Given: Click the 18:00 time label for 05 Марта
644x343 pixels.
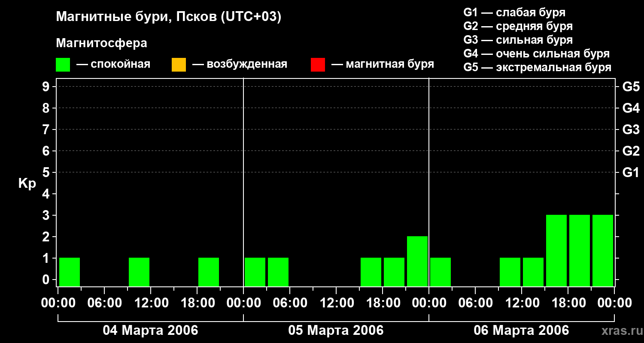Looking at the screenshot, I should click(383, 303).
